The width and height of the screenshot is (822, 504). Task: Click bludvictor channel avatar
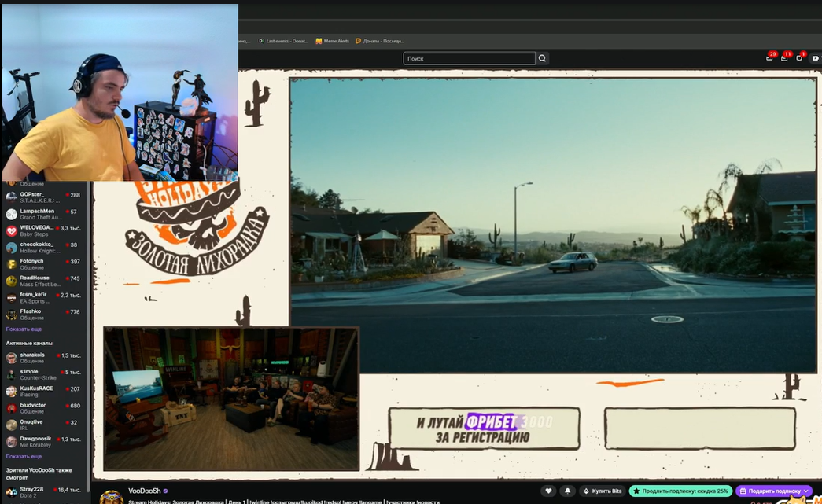coord(12,409)
